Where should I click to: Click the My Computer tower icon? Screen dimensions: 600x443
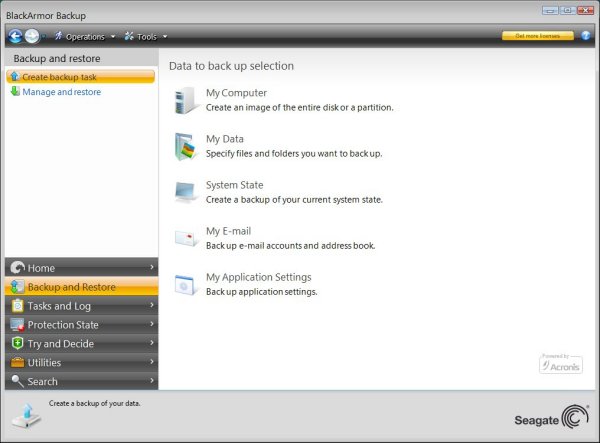click(186, 100)
